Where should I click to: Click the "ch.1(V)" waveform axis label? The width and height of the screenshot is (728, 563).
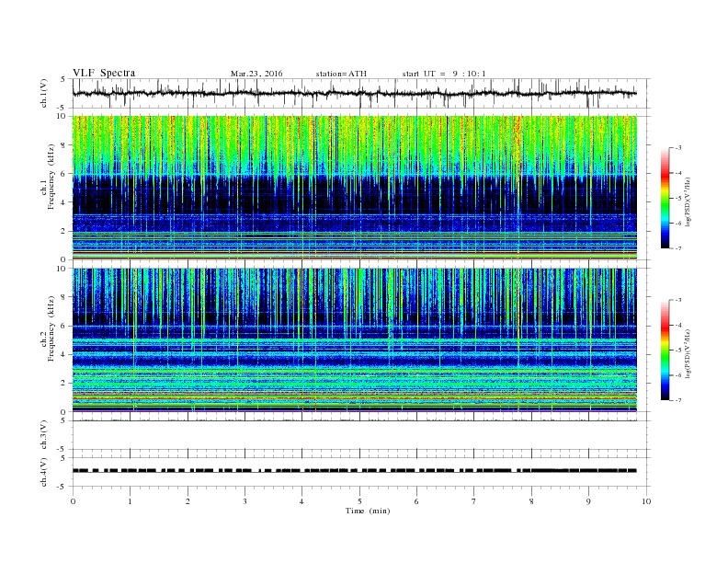click(x=44, y=93)
